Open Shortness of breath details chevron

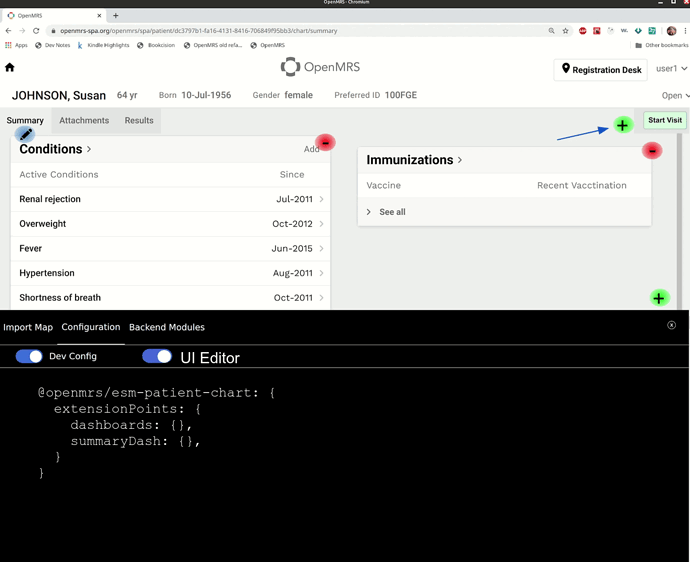pyautogui.click(x=321, y=298)
